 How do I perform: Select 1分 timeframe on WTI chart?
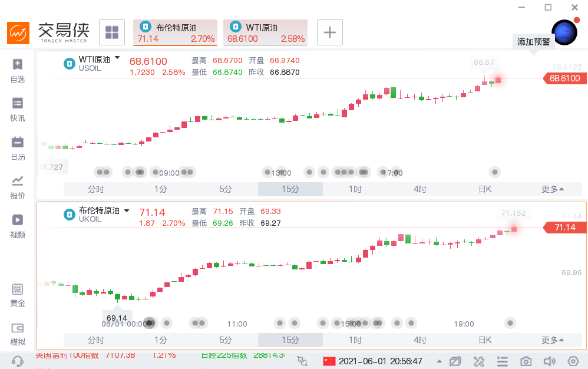[160, 189]
